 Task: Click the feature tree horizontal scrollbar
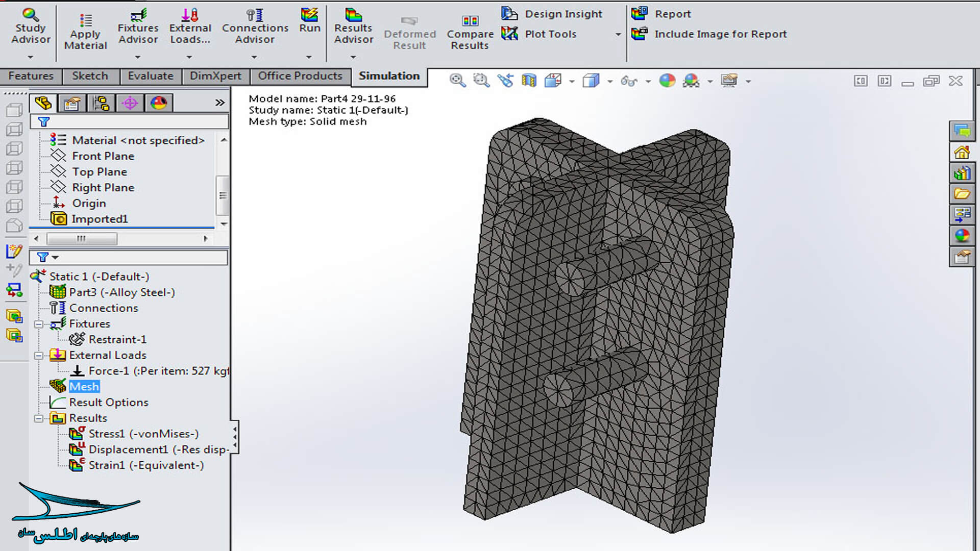click(82, 238)
